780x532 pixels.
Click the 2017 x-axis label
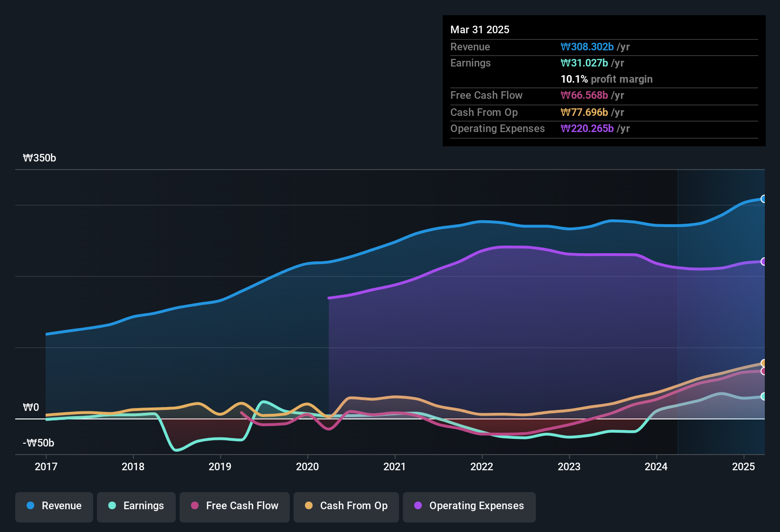click(46, 467)
